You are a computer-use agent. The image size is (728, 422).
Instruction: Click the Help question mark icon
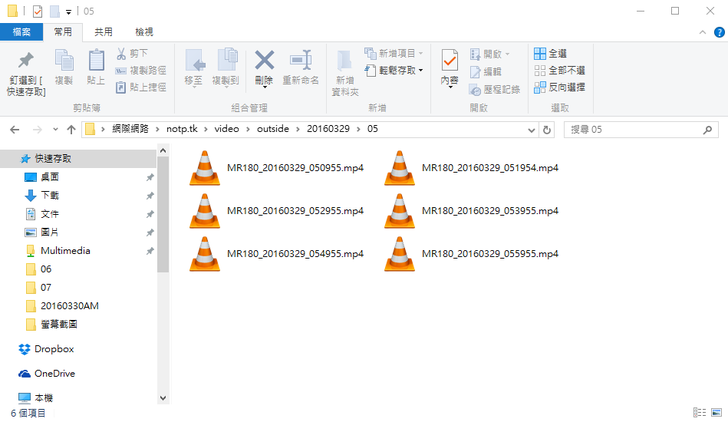[x=719, y=32]
